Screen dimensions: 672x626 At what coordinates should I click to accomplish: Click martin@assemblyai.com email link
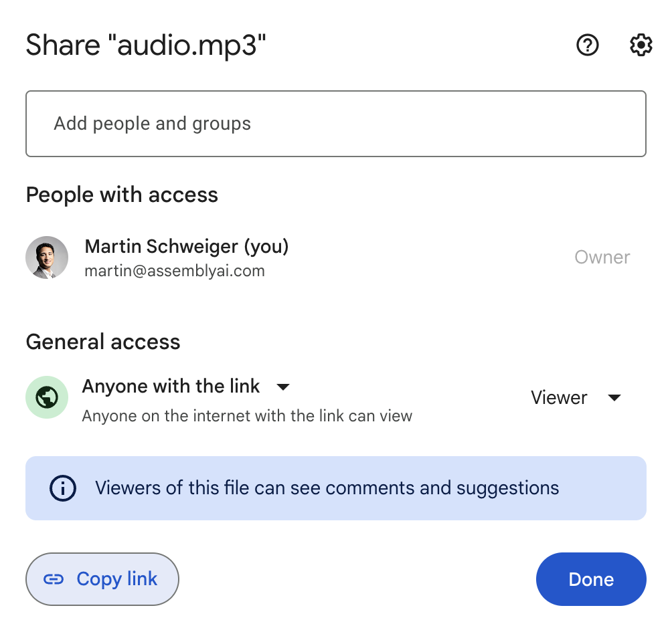point(175,270)
